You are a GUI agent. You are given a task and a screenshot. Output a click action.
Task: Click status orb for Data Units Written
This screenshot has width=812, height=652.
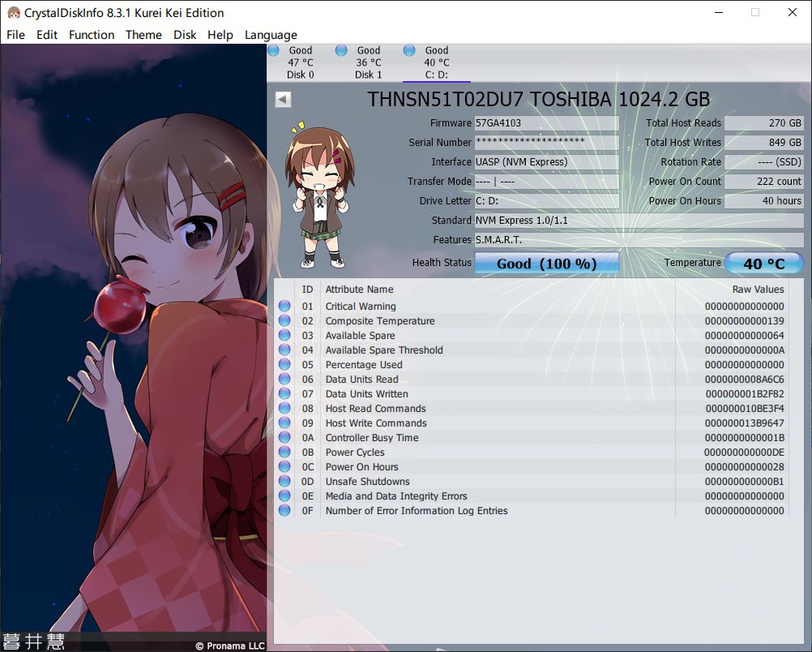click(284, 393)
